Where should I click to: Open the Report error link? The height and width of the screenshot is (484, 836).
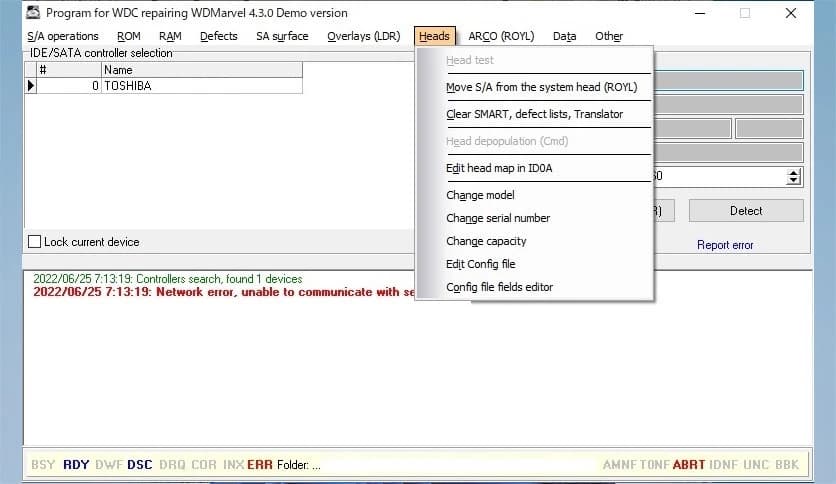pyautogui.click(x=725, y=245)
